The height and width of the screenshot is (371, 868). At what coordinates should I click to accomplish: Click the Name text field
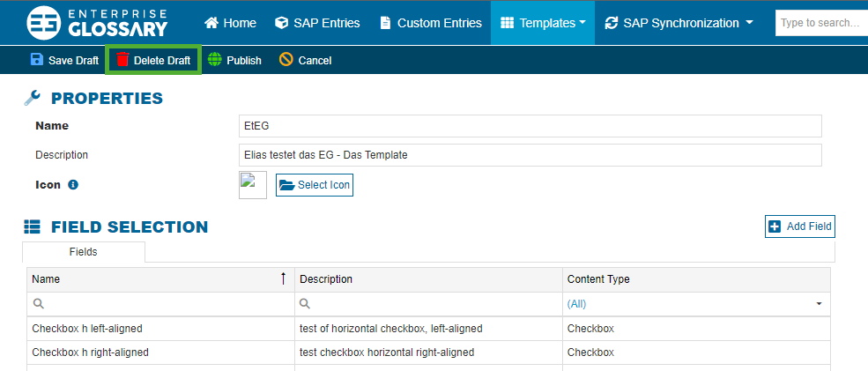pos(530,126)
